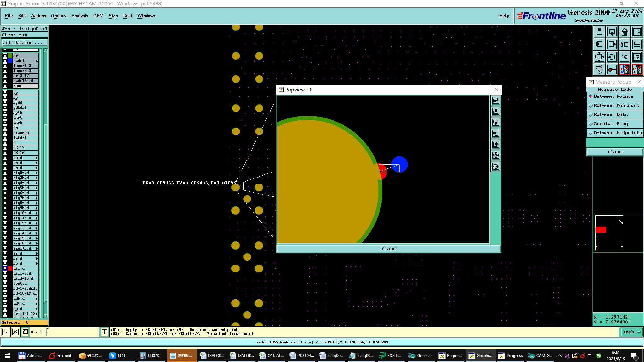Image resolution: width=644 pixels, height=362 pixels.
Task: Open the Analysis menu
Action: coord(79,16)
